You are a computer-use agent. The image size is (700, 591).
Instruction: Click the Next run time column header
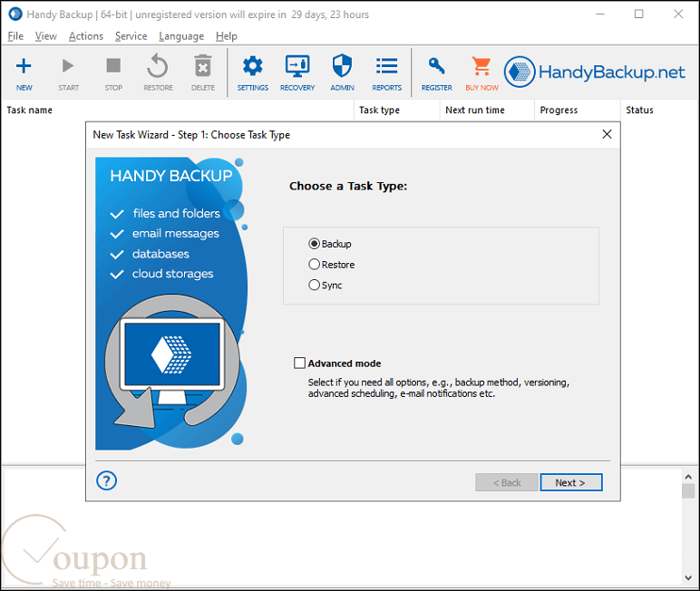[x=487, y=110]
